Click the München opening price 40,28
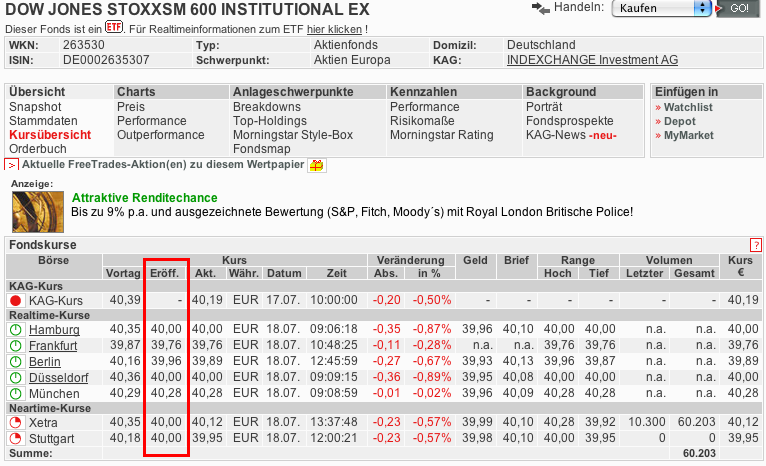The height and width of the screenshot is (466, 766). [x=166, y=393]
